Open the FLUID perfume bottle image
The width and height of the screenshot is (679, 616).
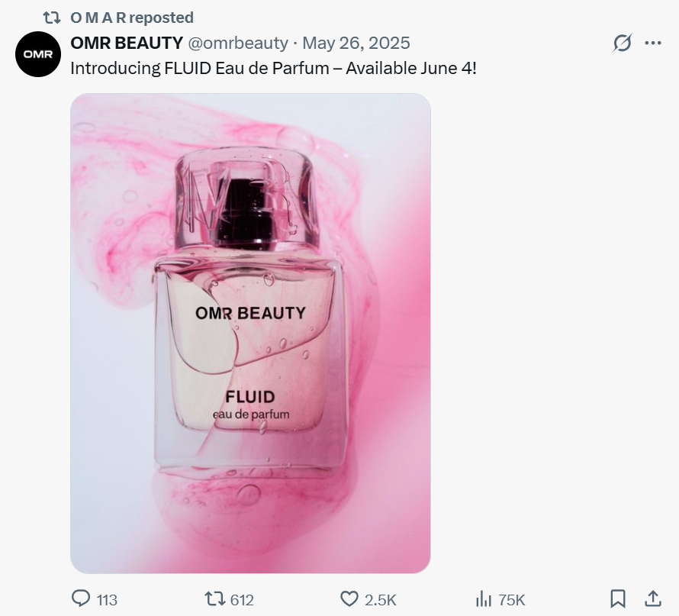pos(250,333)
